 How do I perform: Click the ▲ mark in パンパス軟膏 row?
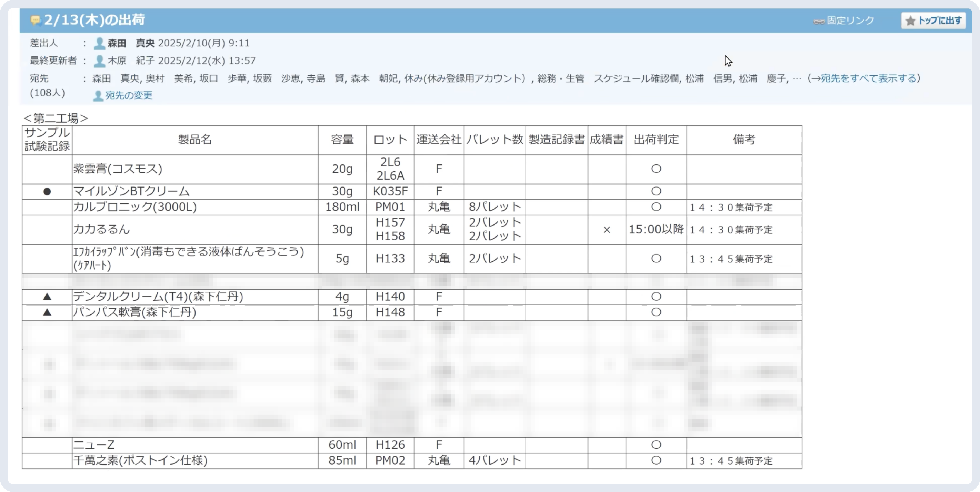pyautogui.click(x=47, y=312)
